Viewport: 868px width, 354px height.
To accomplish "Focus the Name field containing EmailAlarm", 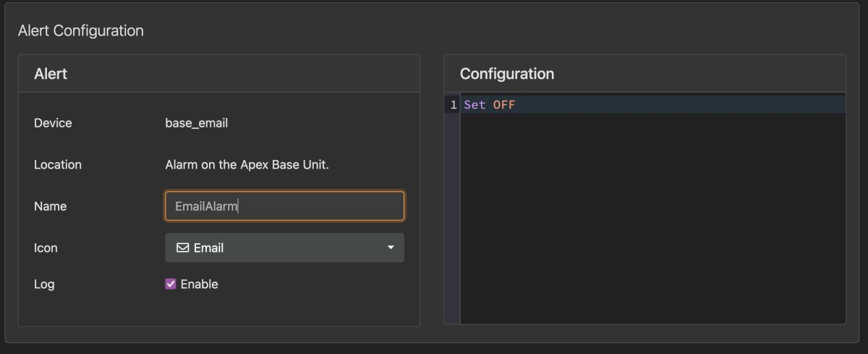I will [x=285, y=206].
